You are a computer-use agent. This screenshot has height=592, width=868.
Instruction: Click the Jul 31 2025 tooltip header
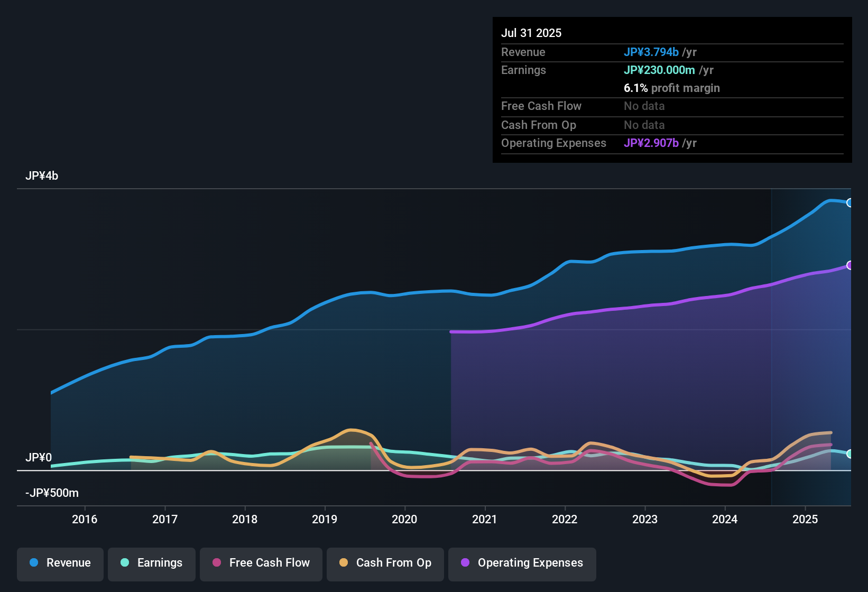(531, 33)
